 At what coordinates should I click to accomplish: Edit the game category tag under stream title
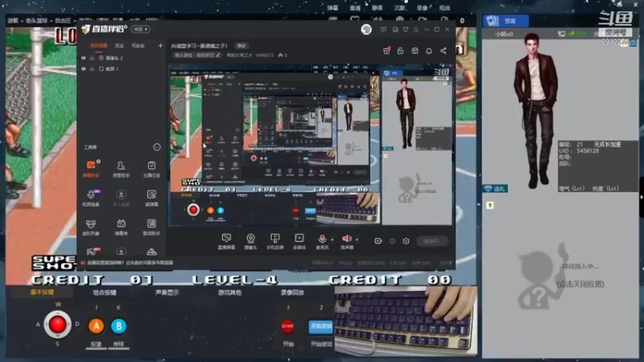click(x=197, y=55)
